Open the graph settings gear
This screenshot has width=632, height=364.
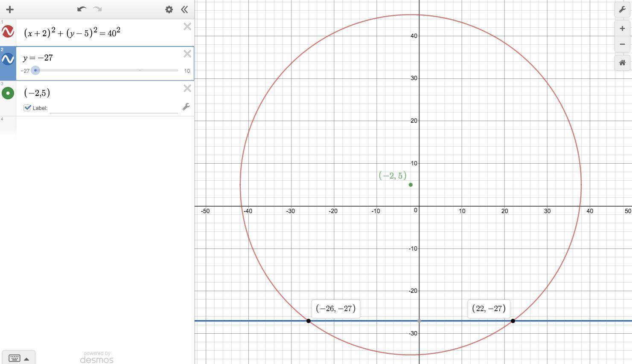tap(169, 9)
